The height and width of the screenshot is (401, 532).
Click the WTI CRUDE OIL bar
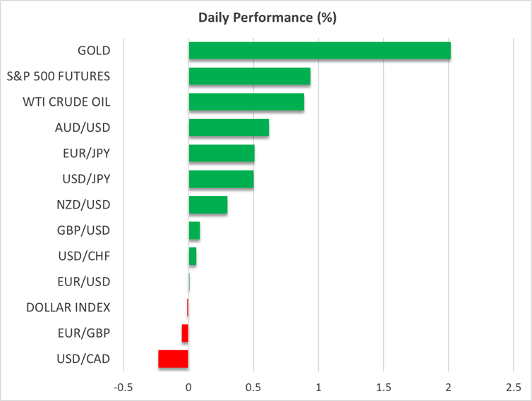point(246,102)
